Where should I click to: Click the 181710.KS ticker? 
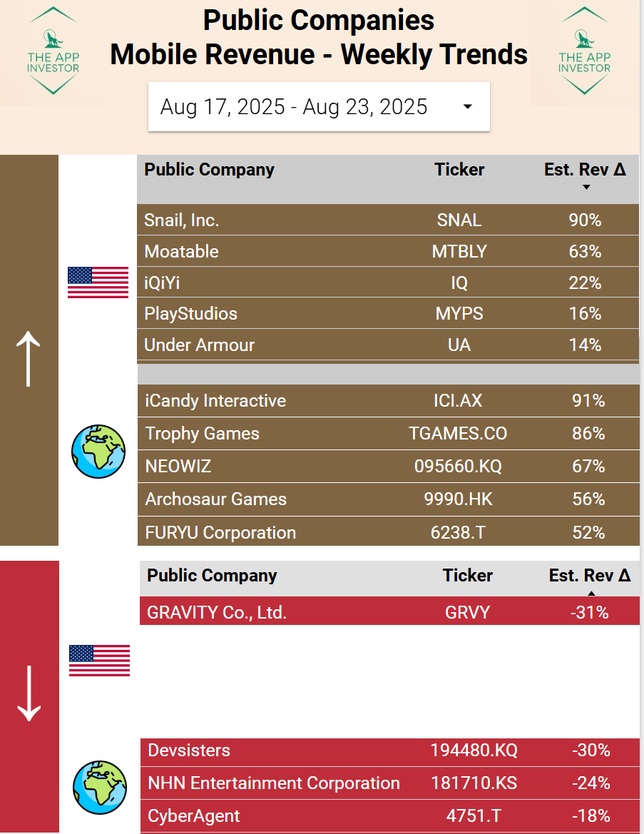coord(474,783)
